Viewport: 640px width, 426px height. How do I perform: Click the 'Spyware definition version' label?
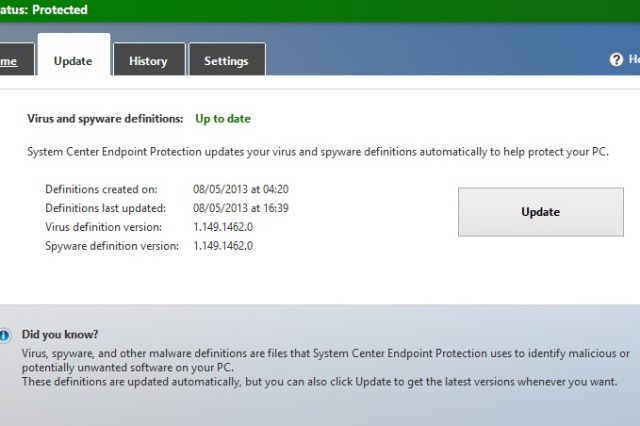[x=112, y=245]
